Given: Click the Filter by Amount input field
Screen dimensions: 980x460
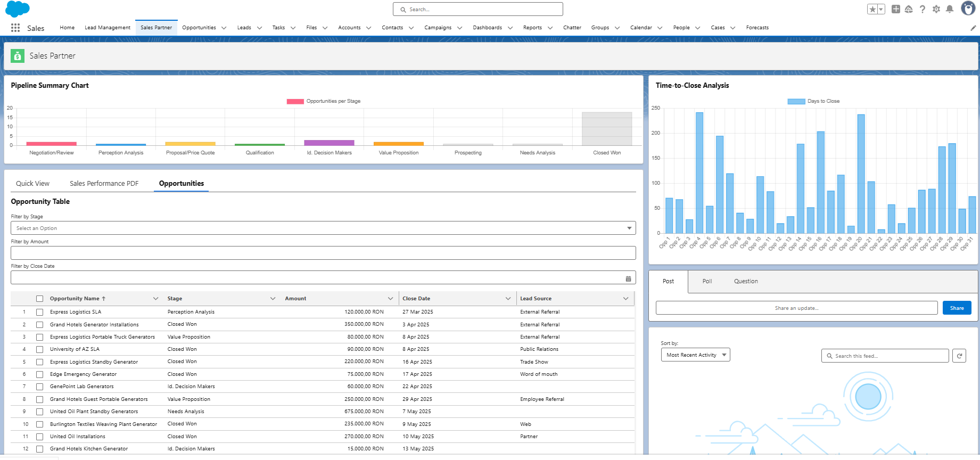Looking at the screenshot, I should click(x=323, y=253).
